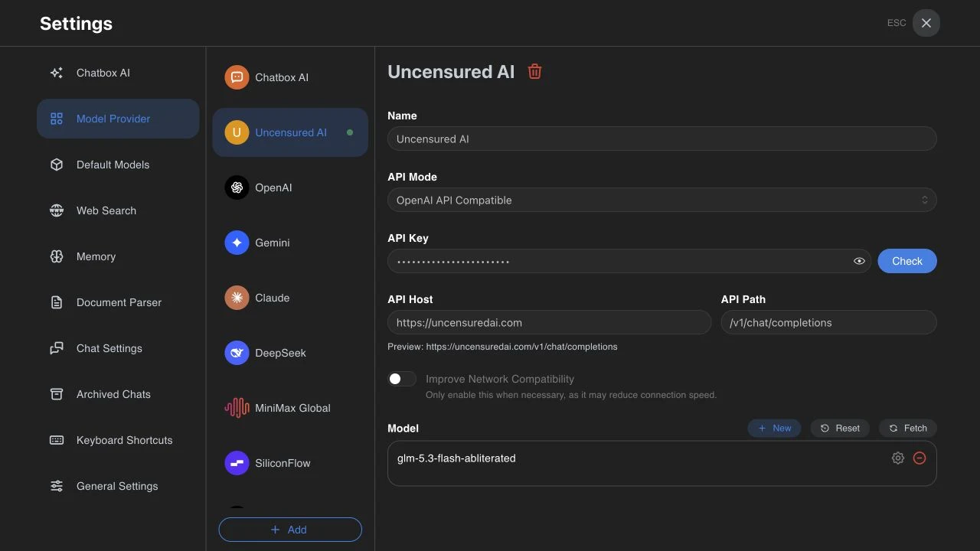The image size is (980, 551).
Task: Select glm-5.3-flash-abliterated model name
Action: pyautogui.click(x=456, y=458)
